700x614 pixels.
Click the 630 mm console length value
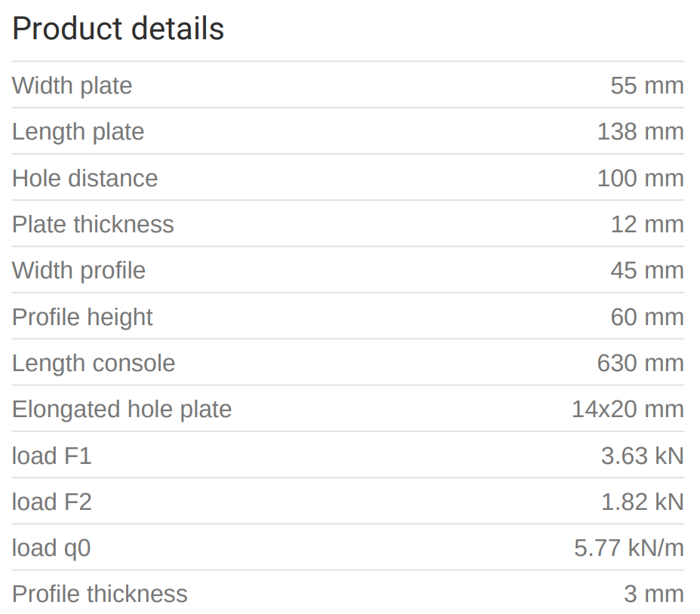(640, 364)
